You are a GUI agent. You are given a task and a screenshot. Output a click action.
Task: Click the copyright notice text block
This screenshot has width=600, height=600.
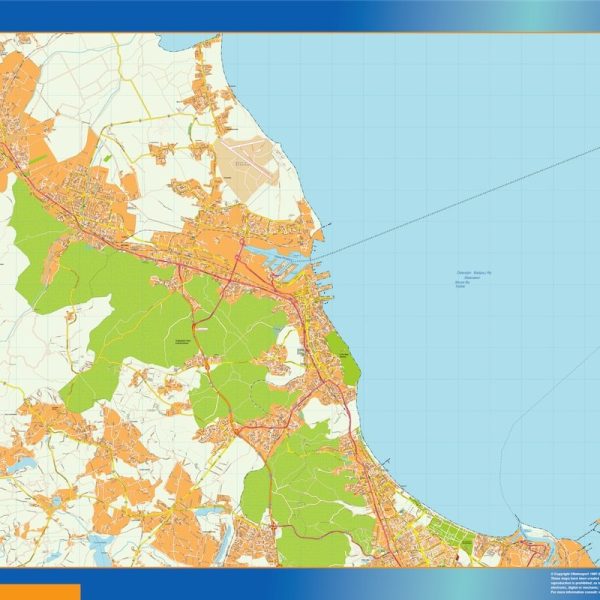pos(575,583)
